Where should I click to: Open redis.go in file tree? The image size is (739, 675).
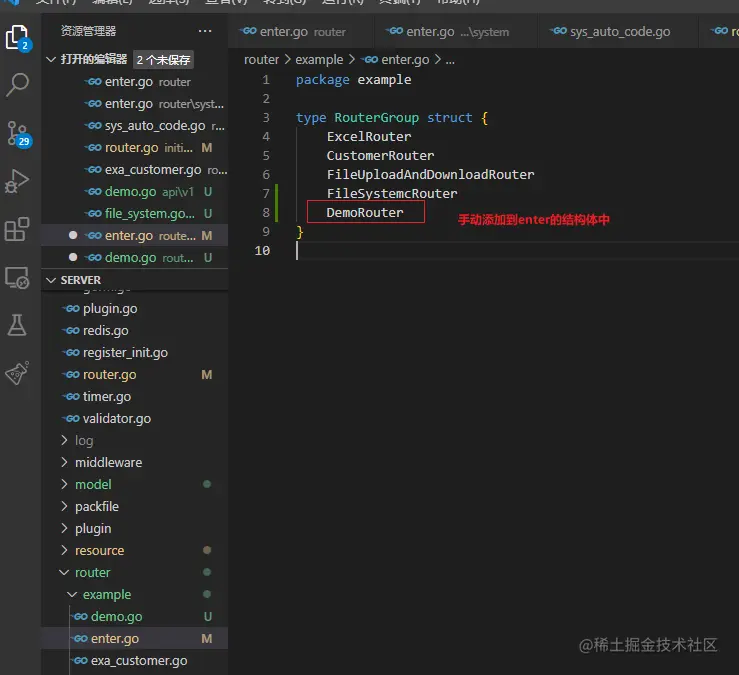click(x=134, y=331)
